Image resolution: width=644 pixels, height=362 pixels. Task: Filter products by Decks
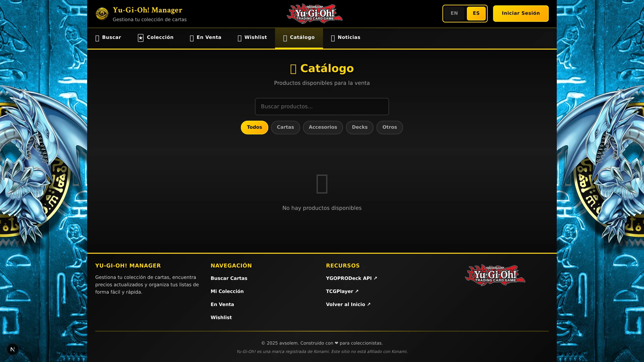(360, 127)
